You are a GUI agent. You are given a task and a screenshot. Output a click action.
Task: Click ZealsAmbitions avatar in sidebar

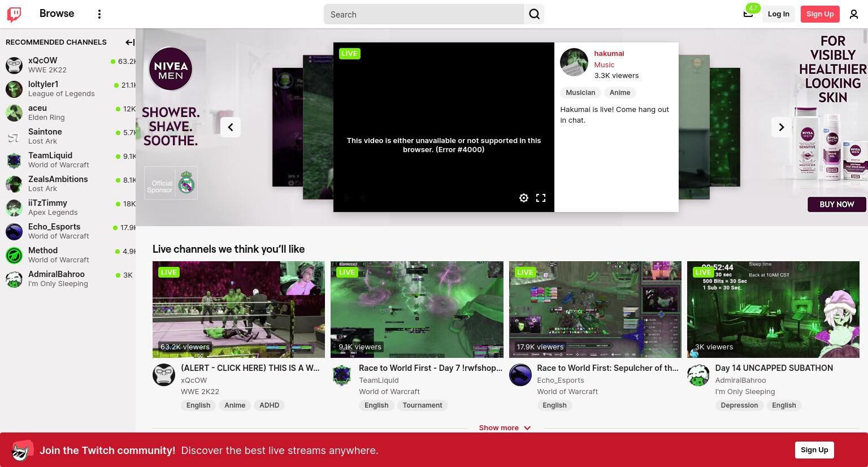coord(14,184)
